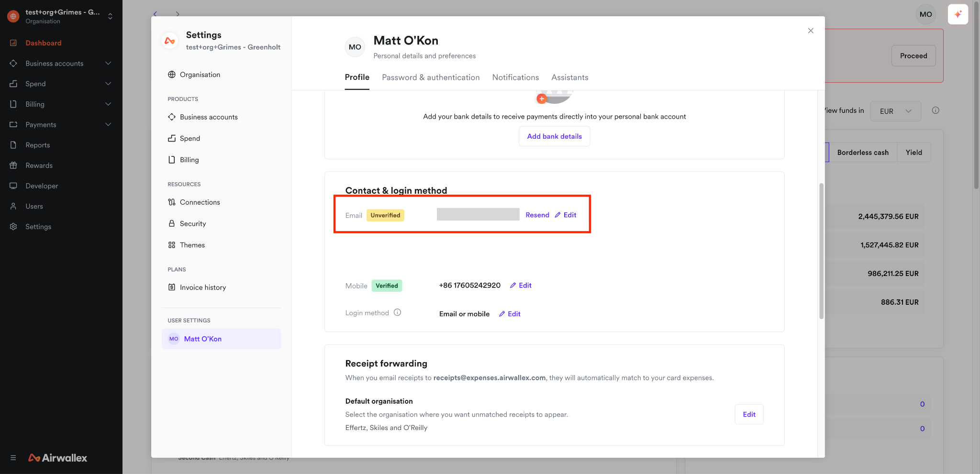Open Developer section in sidebar
This screenshot has width=980, height=474.
point(42,186)
